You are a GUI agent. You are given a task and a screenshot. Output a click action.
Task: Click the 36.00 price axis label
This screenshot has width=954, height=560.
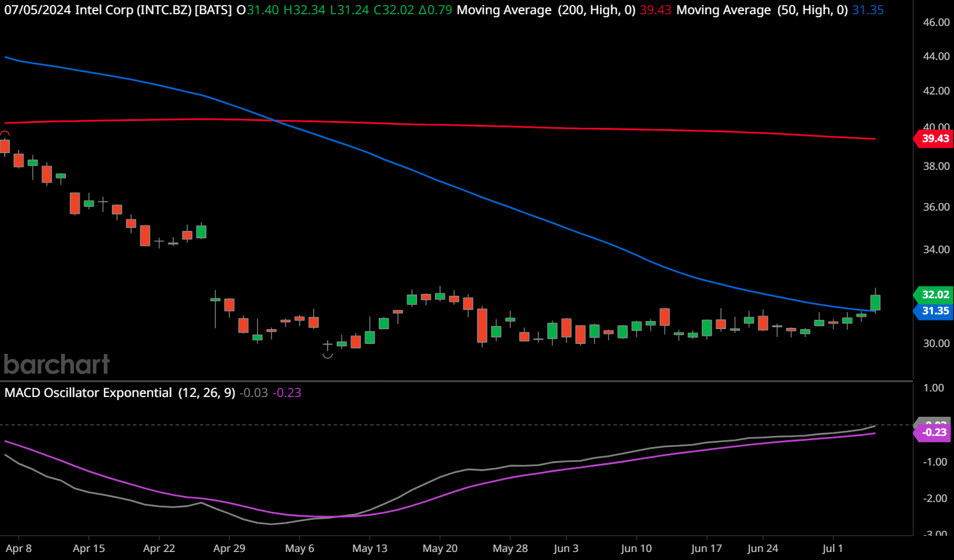[x=936, y=207]
